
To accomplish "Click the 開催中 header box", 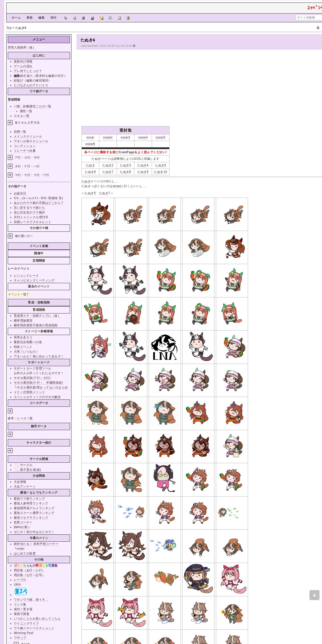I will 39,253.
